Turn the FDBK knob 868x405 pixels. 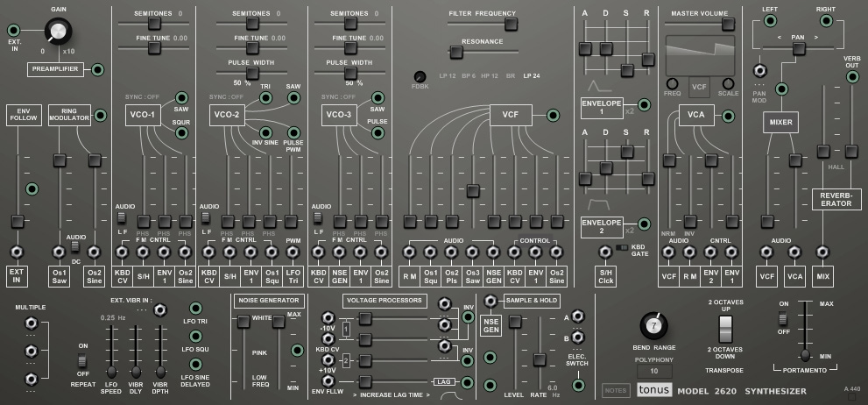[x=420, y=77]
